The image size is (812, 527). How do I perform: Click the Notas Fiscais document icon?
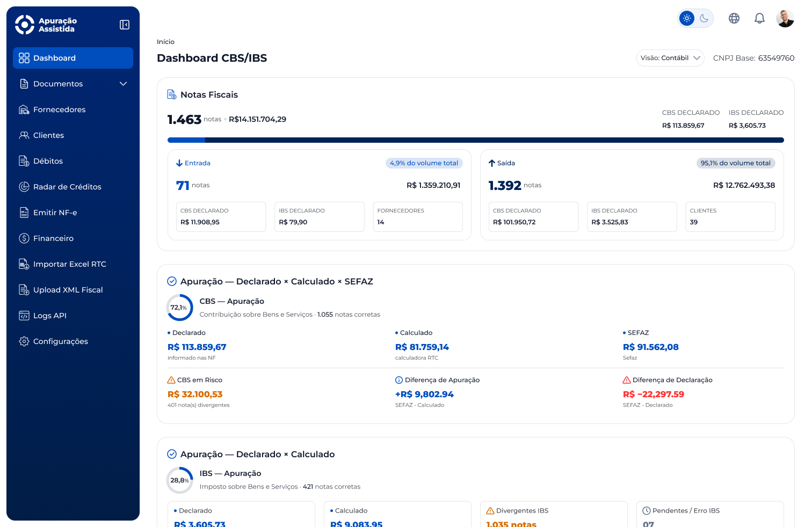click(172, 94)
